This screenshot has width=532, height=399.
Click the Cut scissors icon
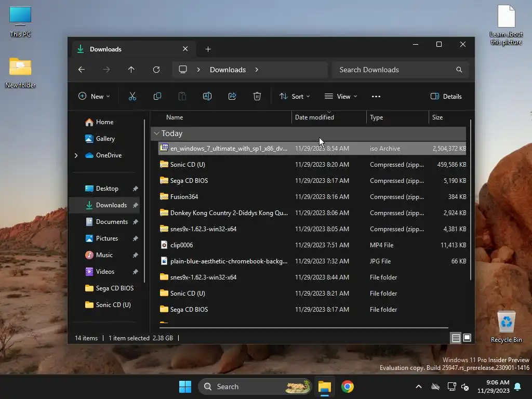click(132, 96)
